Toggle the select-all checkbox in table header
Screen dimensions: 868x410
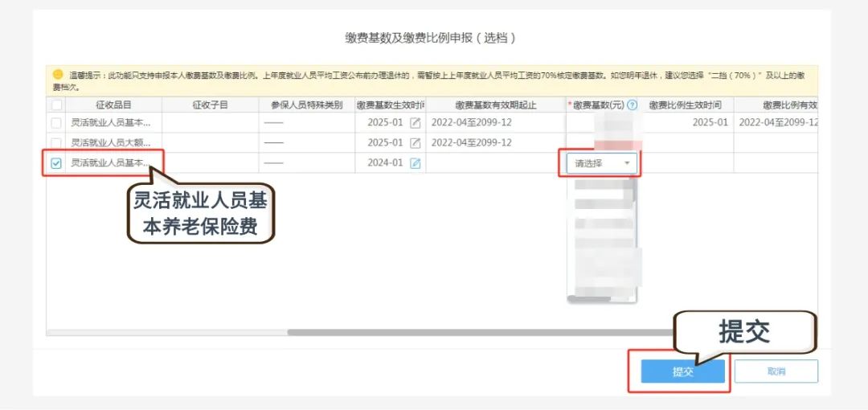[56, 105]
